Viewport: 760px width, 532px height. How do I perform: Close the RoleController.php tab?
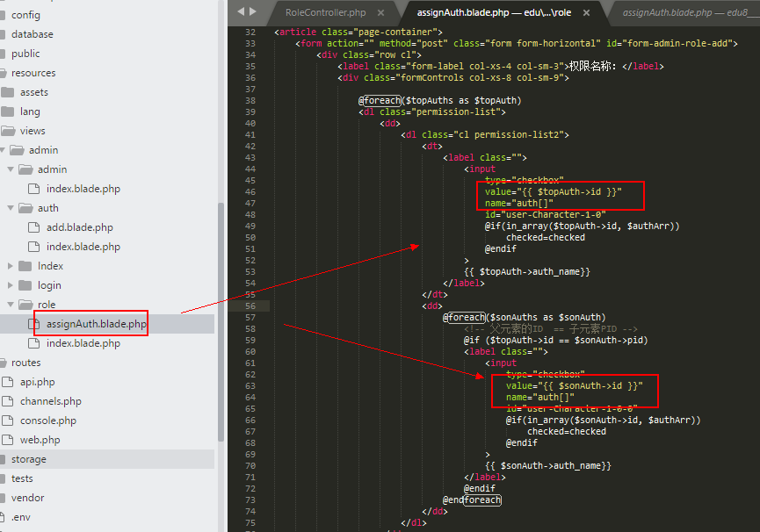[x=381, y=13]
